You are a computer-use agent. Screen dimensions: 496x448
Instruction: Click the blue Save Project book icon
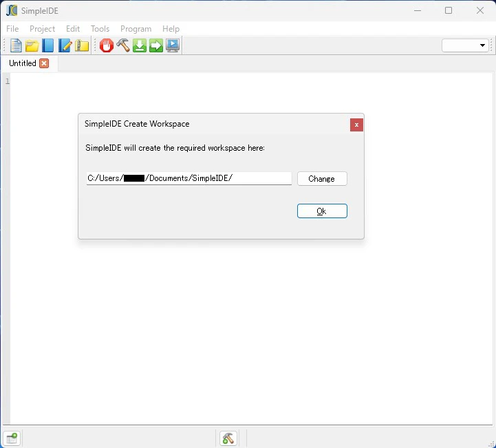coord(48,45)
